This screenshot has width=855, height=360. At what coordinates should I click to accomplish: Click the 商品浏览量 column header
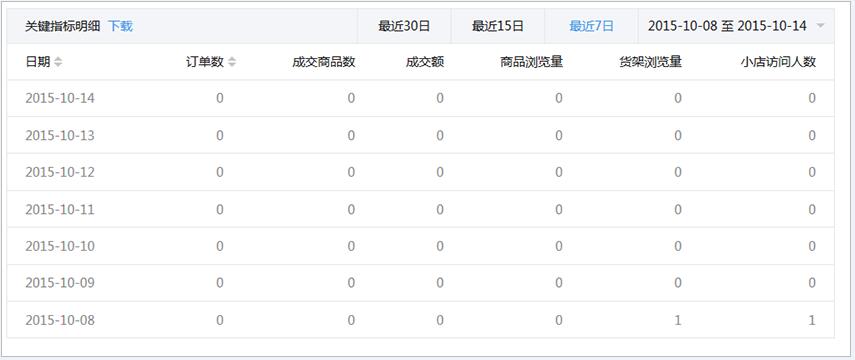[x=532, y=62]
